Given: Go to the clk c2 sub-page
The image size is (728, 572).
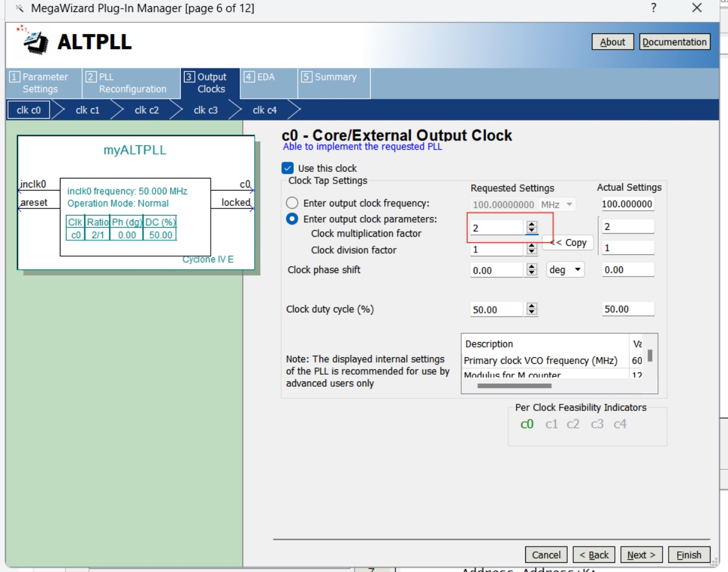Looking at the screenshot, I should (x=146, y=110).
